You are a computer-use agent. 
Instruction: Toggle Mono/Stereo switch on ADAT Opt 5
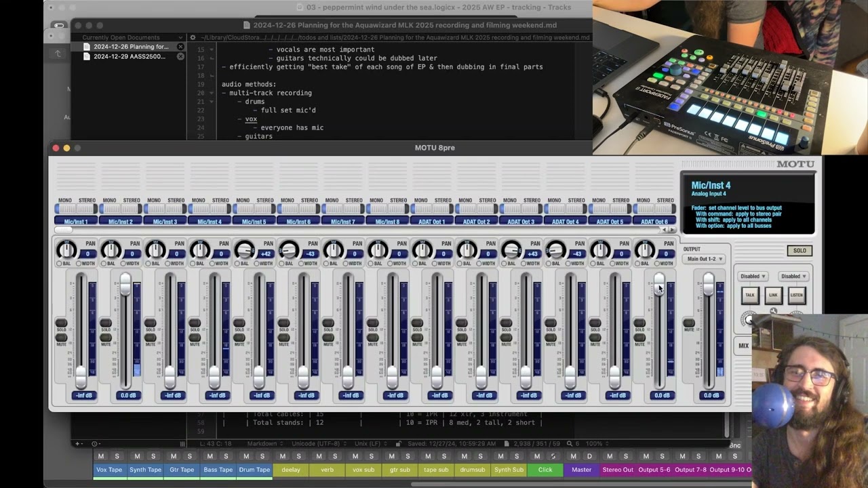(x=610, y=209)
